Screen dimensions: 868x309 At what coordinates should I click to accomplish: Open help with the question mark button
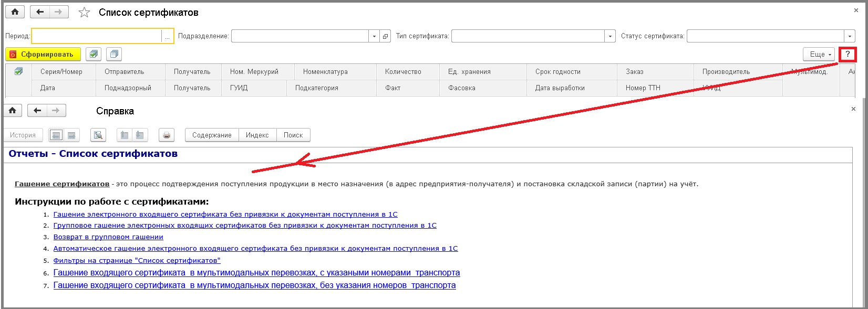coord(848,54)
